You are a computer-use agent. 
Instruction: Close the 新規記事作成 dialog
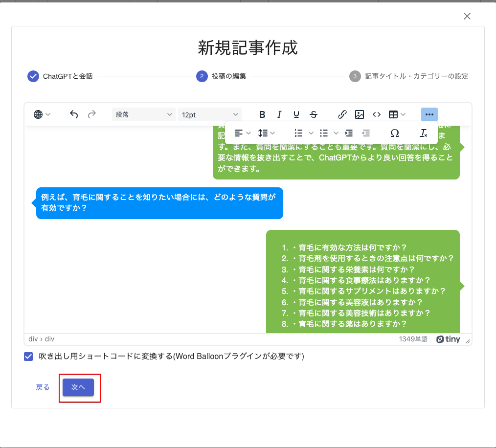[x=467, y=16]
